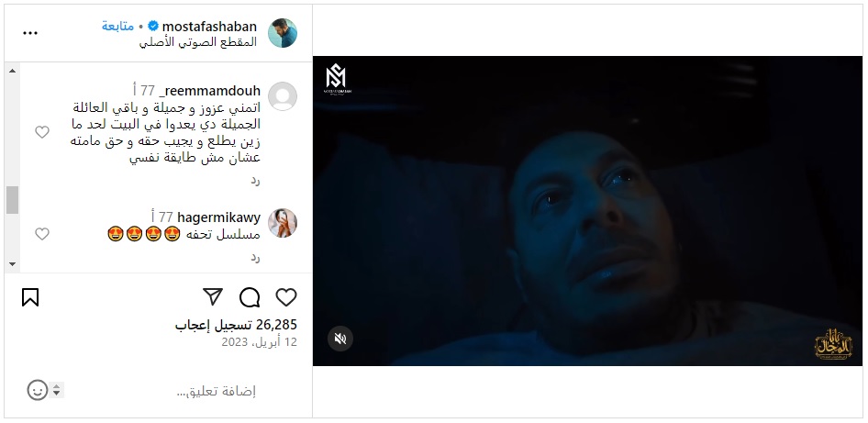Screen dimensions: 868x423
Task: Click the comments scrollbar thumb
Action: [12, 200]
